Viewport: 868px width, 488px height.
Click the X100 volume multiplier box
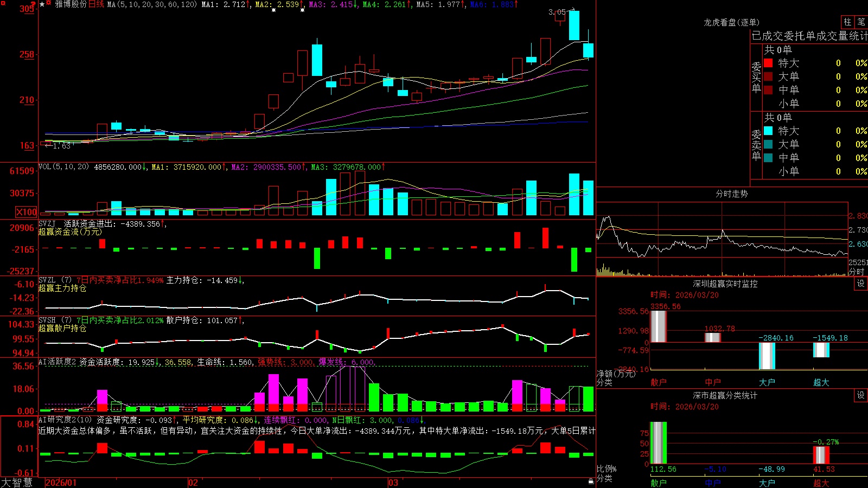[x=27, y=212]
